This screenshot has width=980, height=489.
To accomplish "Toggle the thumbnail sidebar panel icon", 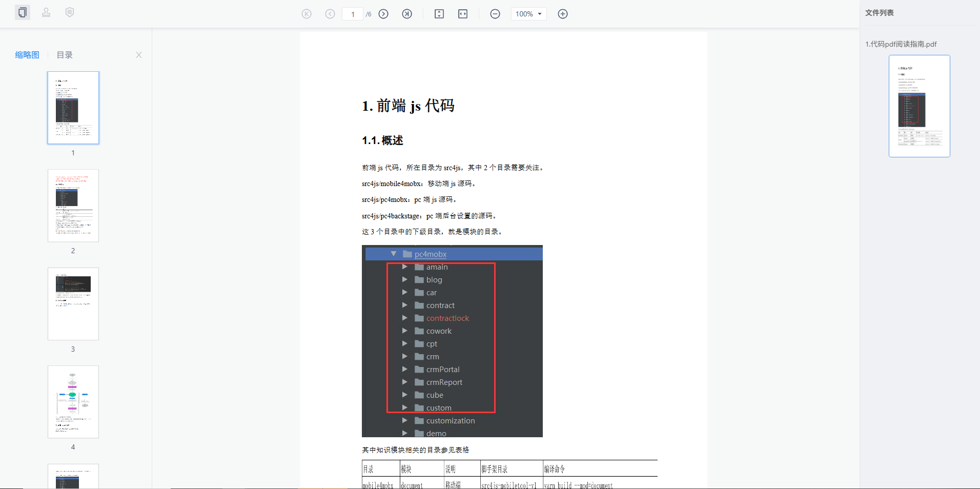I will coord(22,12).
